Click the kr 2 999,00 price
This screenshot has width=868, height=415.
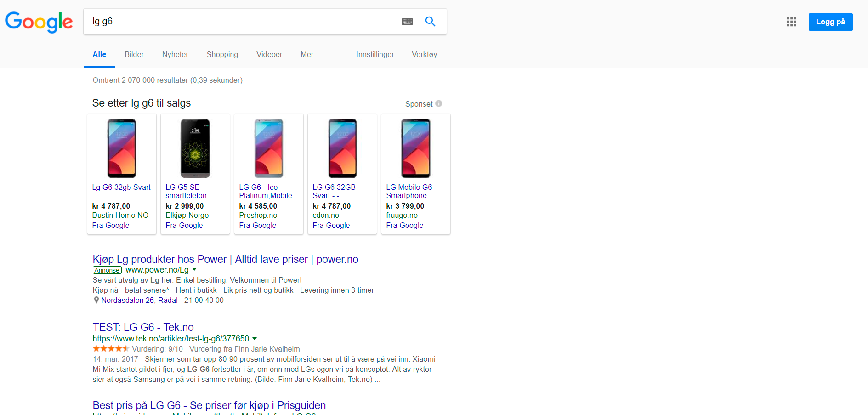(185, 206)
